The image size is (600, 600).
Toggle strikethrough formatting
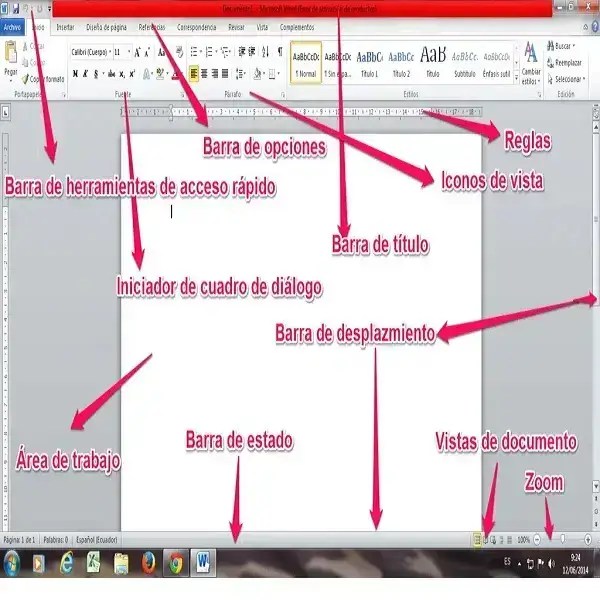111,74
